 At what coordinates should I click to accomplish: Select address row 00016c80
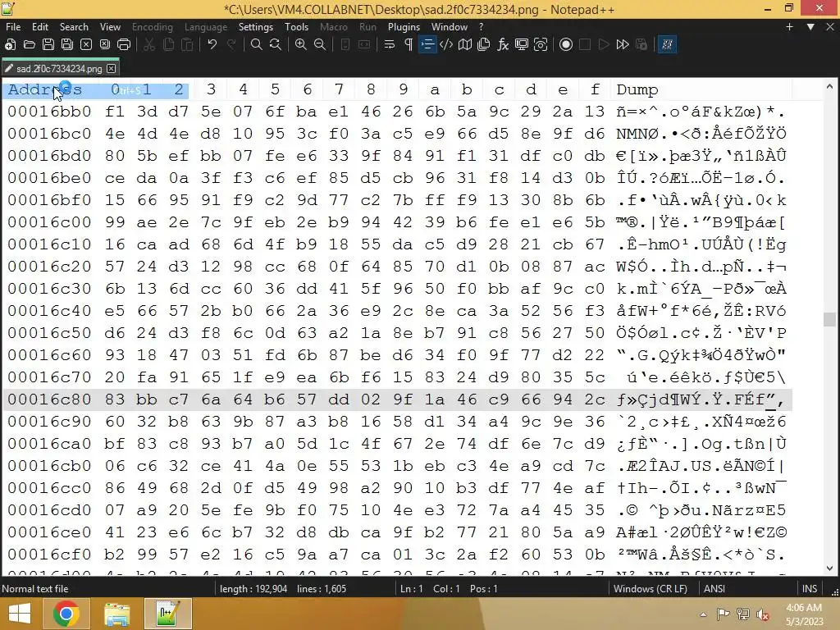tap(49, 399)
